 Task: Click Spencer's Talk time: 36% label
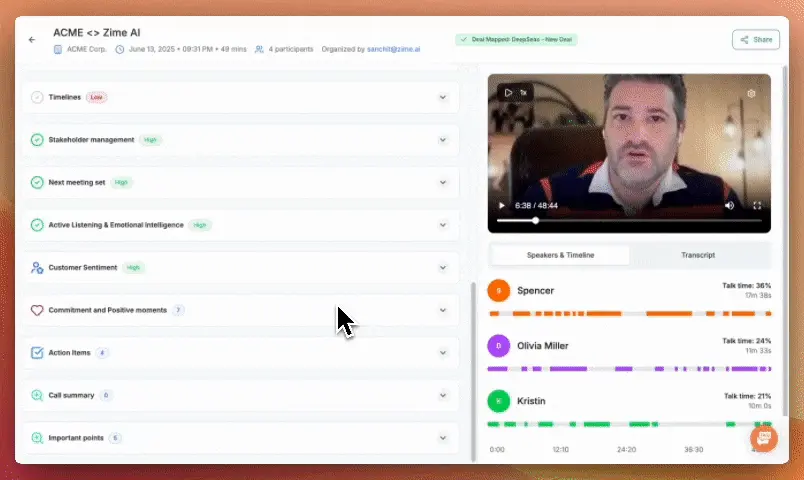coord(746,286)
